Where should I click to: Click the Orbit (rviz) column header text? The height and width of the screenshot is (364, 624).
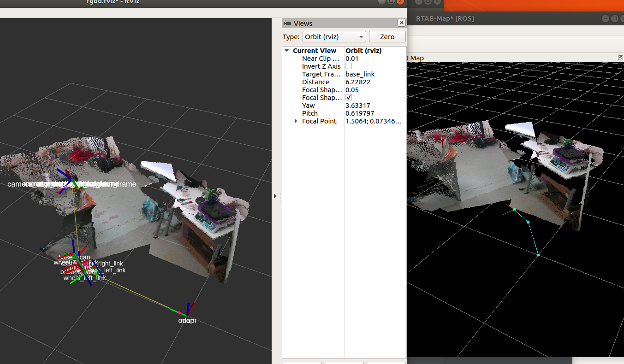tap(363, 51)
